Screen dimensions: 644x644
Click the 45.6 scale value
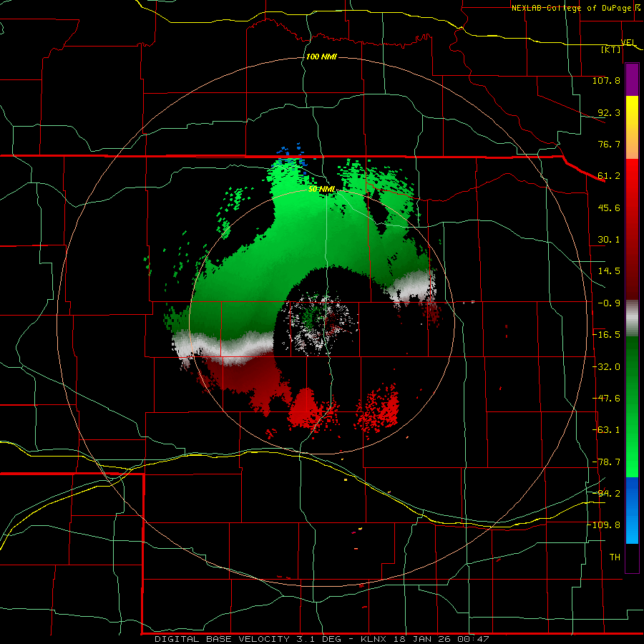[609, 208]
